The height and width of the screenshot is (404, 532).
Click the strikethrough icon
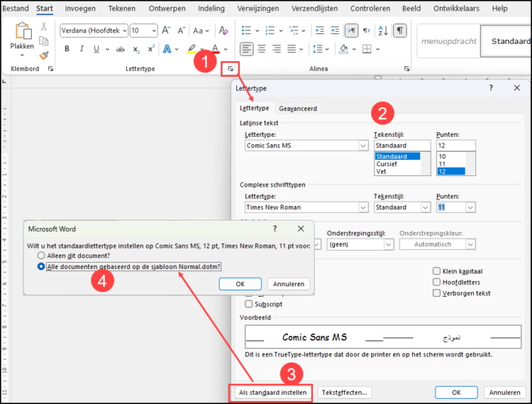[x=120, y=50]
